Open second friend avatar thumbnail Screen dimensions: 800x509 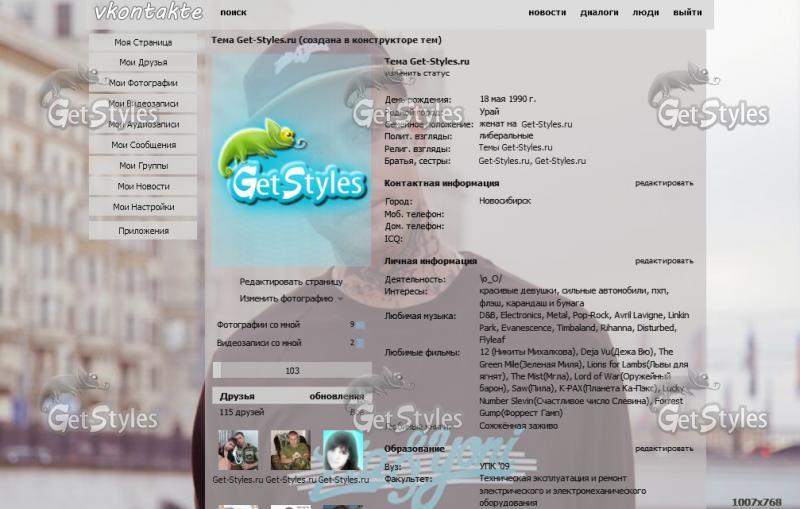click(x=290, y=450)
